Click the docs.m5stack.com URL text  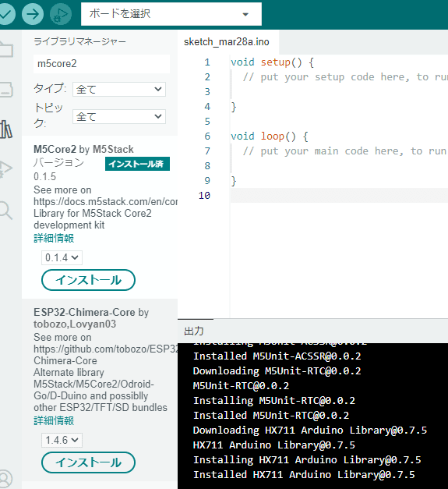click(x=106, y=202)
